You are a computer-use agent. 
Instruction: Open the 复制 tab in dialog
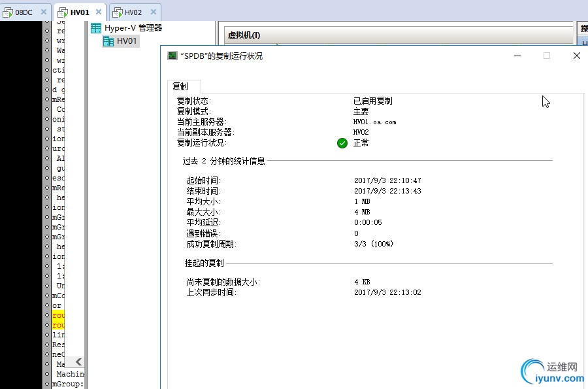(x=180, y=87)
